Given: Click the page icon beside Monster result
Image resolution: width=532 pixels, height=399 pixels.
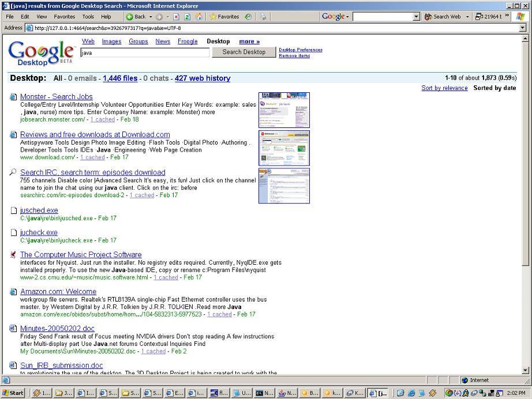Looking at the screenshot, I should tap(13, 97).
